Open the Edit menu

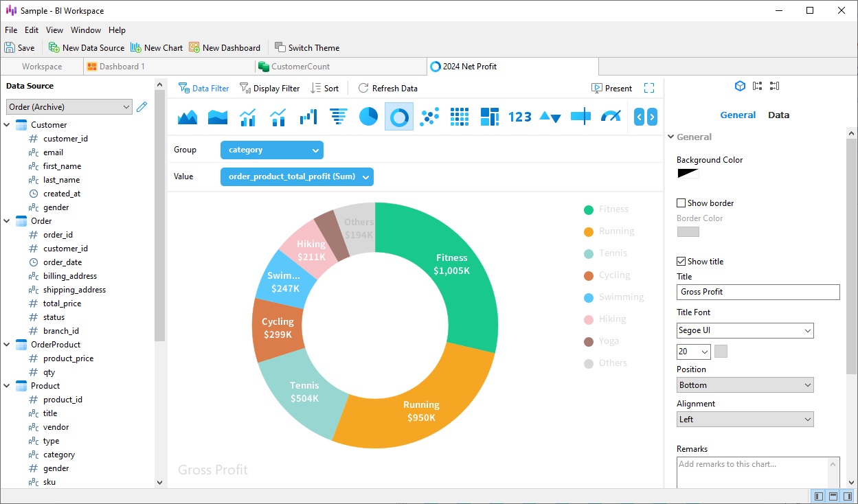click(32, 30)
